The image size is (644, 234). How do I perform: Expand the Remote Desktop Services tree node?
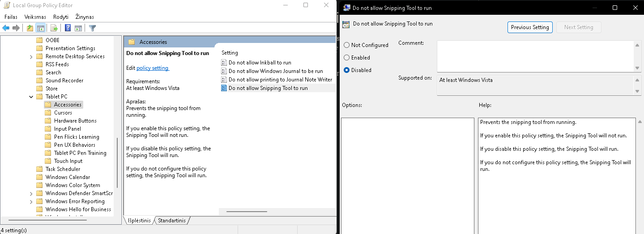[31, 56]
